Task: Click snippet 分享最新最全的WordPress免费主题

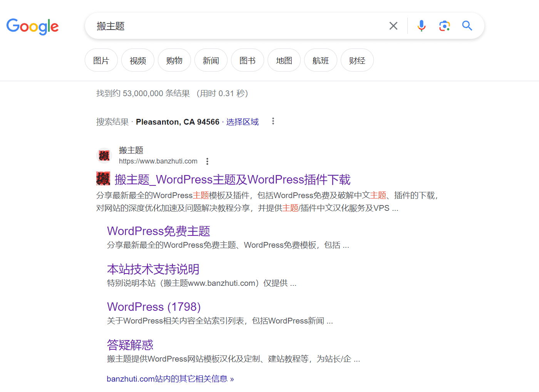Action: tap(228, 245)
